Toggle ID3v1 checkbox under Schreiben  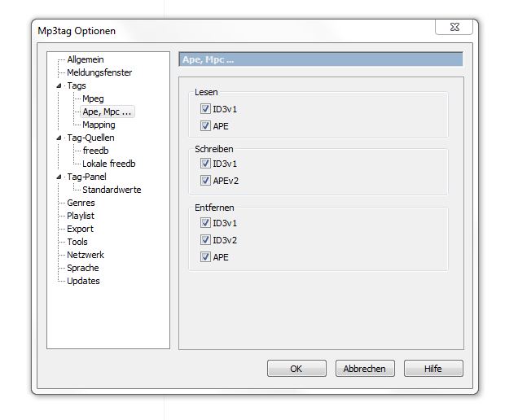pos(205,164)
